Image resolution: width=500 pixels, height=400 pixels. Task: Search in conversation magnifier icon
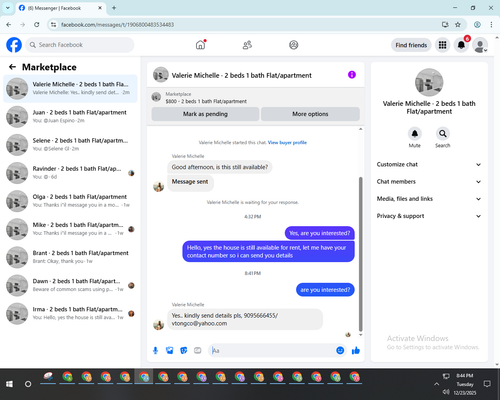click(443, 134)
